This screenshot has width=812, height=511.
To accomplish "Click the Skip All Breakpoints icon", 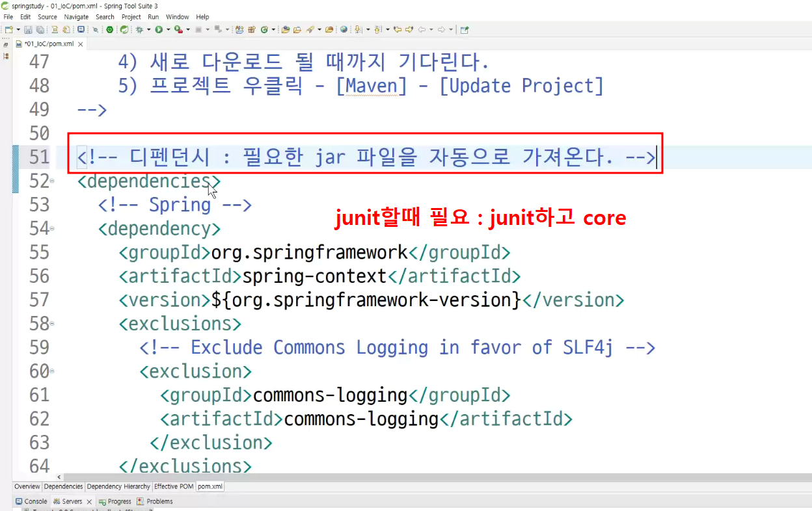I will click(x=95, y=29).
